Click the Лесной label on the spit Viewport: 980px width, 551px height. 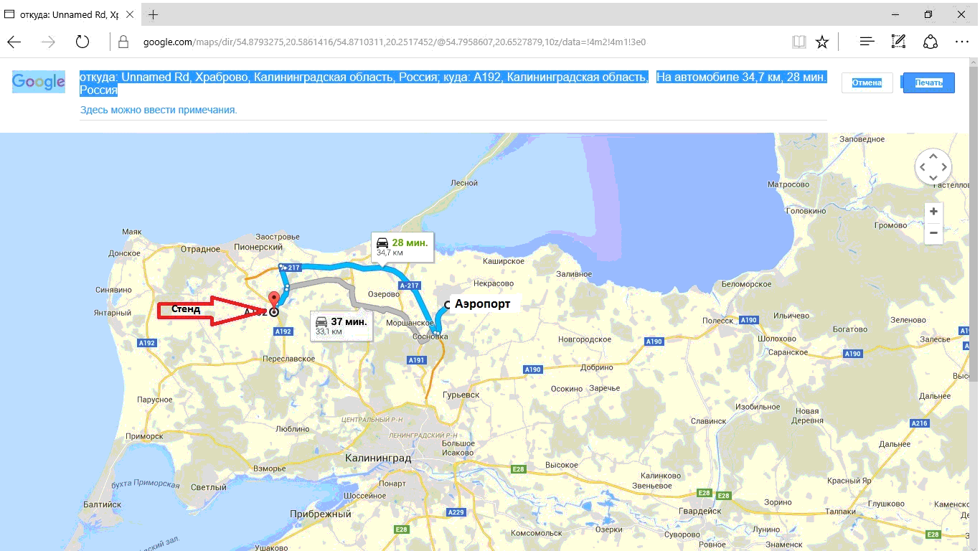pos(464,183)
